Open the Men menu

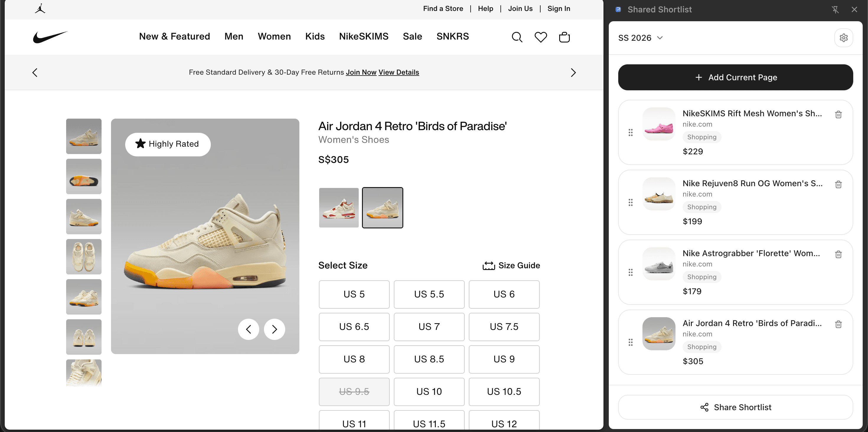234,36
